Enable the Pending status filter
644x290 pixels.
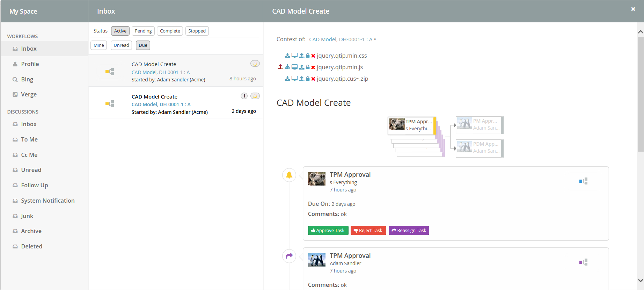[143, 31]
